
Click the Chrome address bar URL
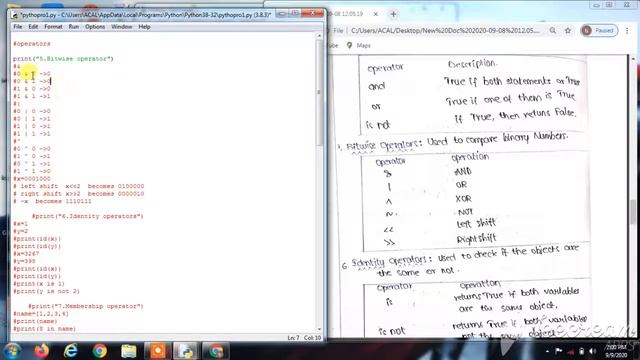(445, 31)
